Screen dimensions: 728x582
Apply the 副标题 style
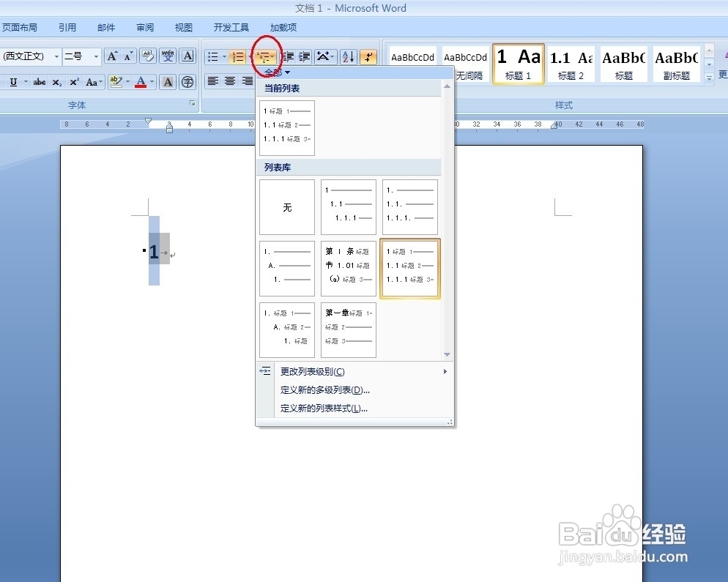tap(677, 64)
